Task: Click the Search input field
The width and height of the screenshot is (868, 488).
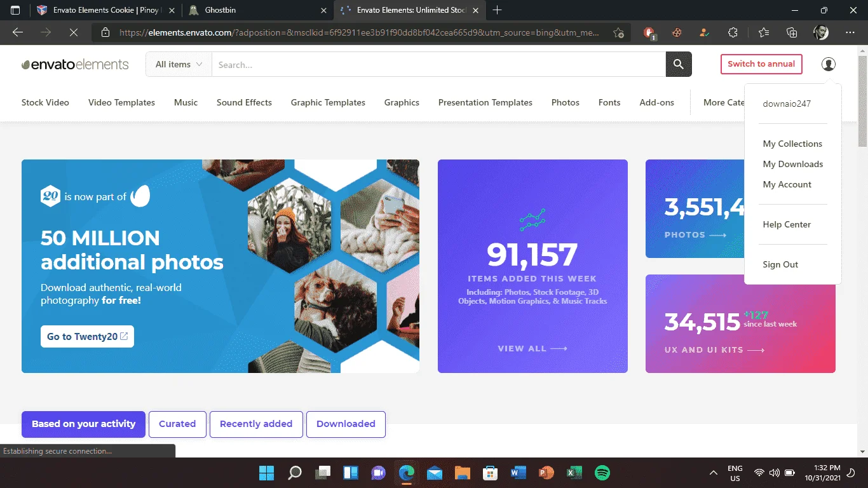Action: tap(438, 64)
